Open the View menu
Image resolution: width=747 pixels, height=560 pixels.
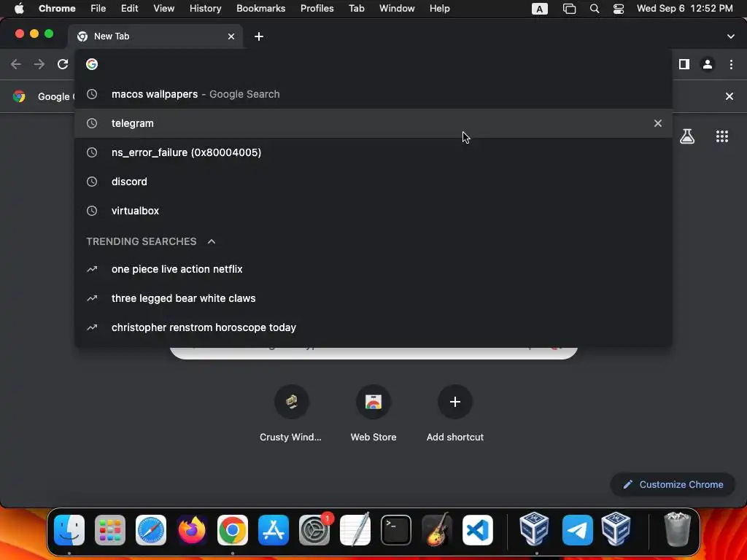click(x=163, y=9)
